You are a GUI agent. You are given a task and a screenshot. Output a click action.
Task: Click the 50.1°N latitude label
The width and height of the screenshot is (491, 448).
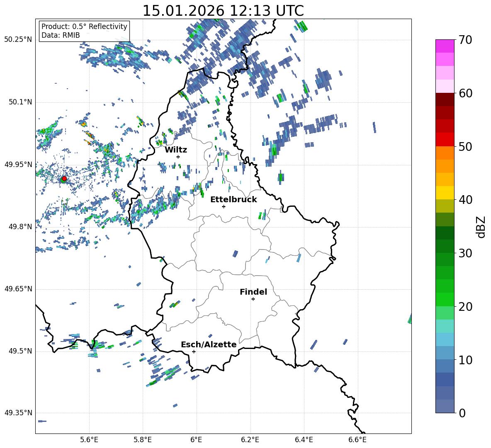[20, 102]
